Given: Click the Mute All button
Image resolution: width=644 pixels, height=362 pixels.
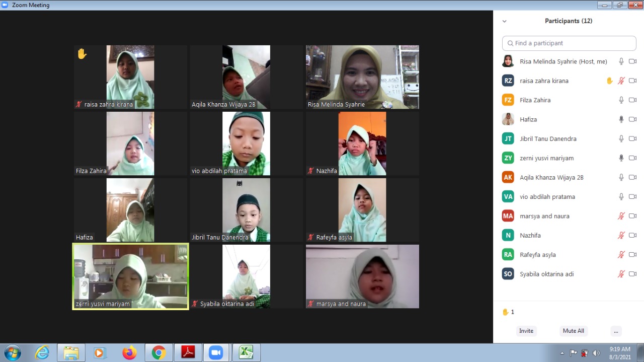Looking at the screenshot, I should 574,331.
